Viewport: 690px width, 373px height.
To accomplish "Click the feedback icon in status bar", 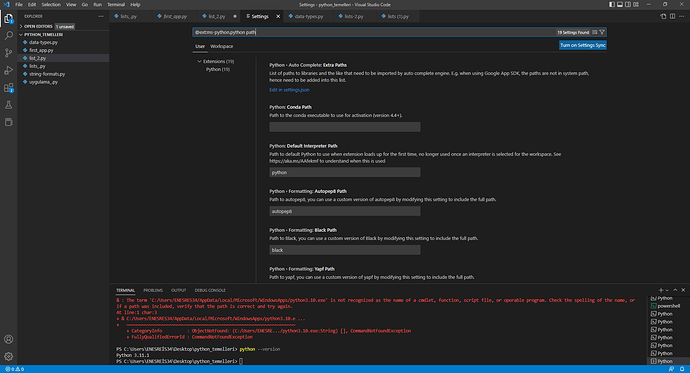I will 671,369.
